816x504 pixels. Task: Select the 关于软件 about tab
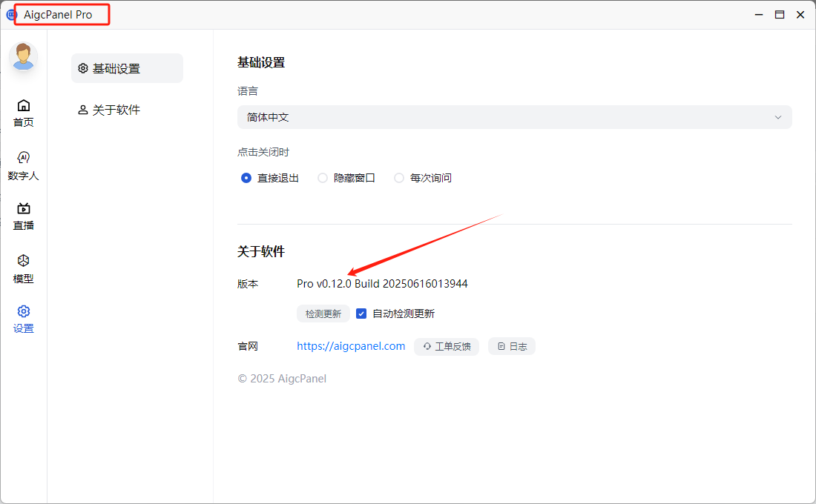127,110
